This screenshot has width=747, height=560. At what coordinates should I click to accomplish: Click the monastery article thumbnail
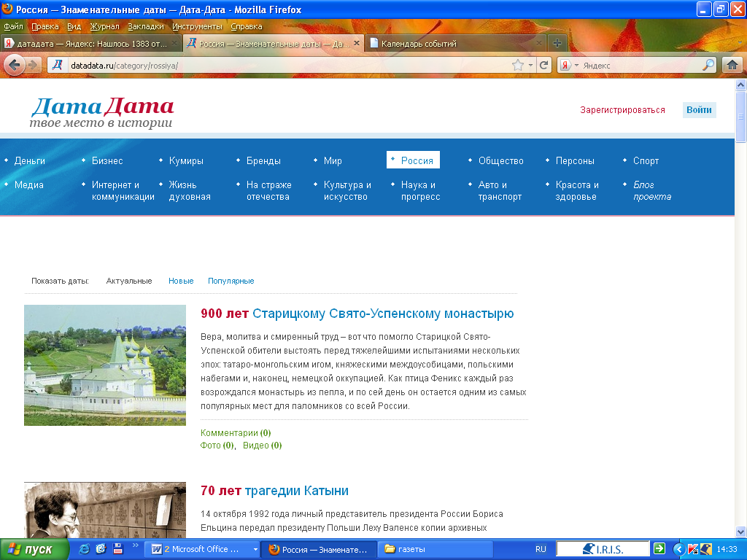[x=105, y=365]
